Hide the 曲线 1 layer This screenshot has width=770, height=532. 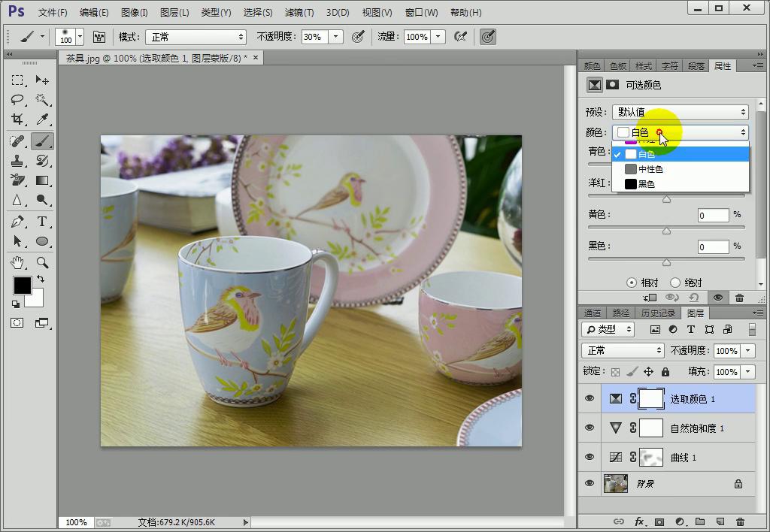pos(590,457)
